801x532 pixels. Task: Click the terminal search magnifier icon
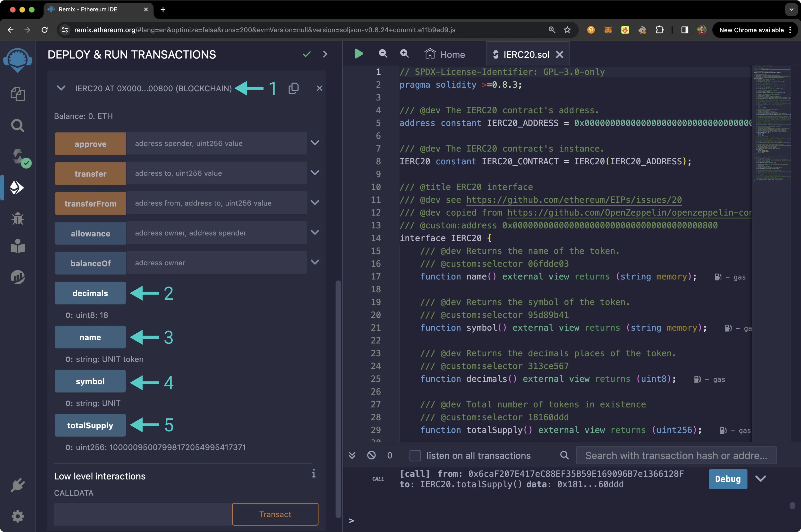click(564, 455)
